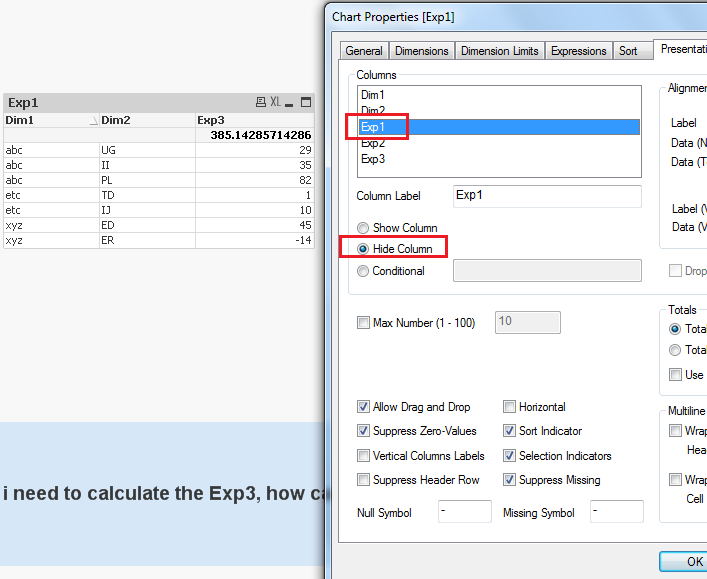Choose the Conditional radio option
707x579 pixels.
pyautogui.click(x=363, y=271)
